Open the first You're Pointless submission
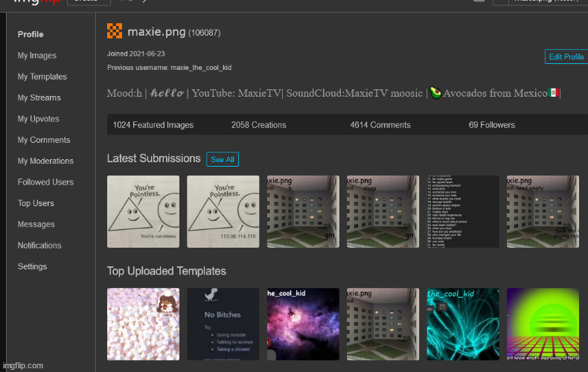Image resolution: width=588 pixels, height=372 pixels. [x=144, y=211]
